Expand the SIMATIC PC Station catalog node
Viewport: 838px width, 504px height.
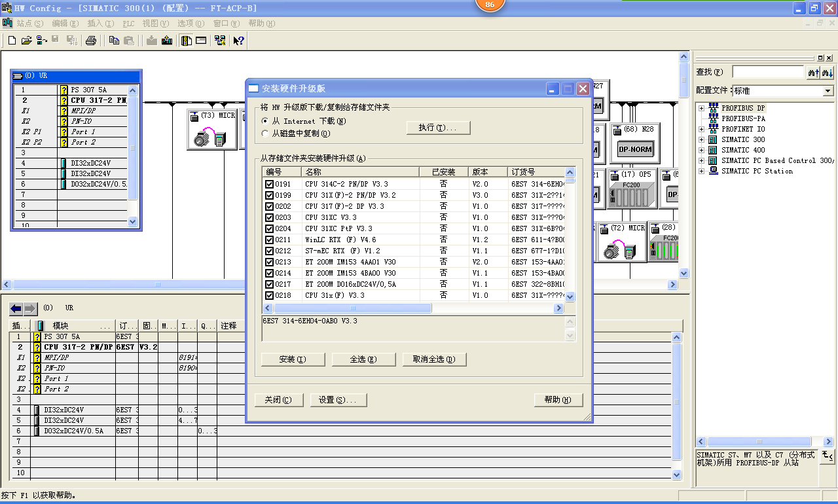coord(702,171)
